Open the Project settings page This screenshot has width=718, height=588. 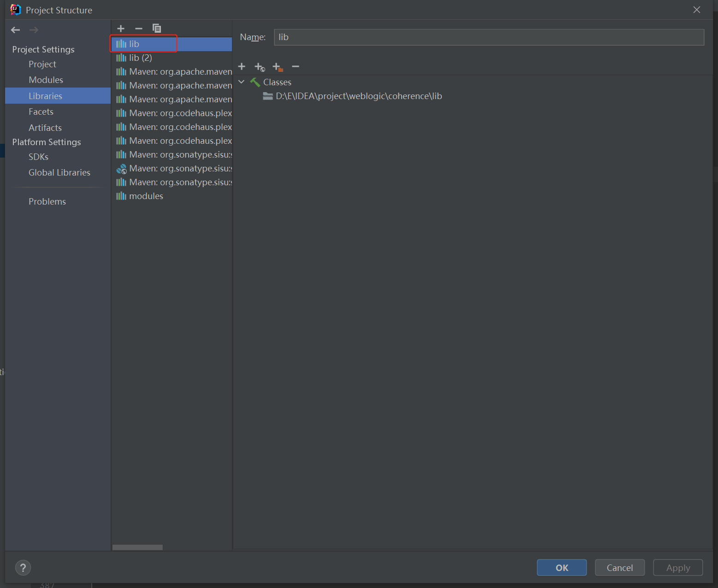(x=42, y=65)
